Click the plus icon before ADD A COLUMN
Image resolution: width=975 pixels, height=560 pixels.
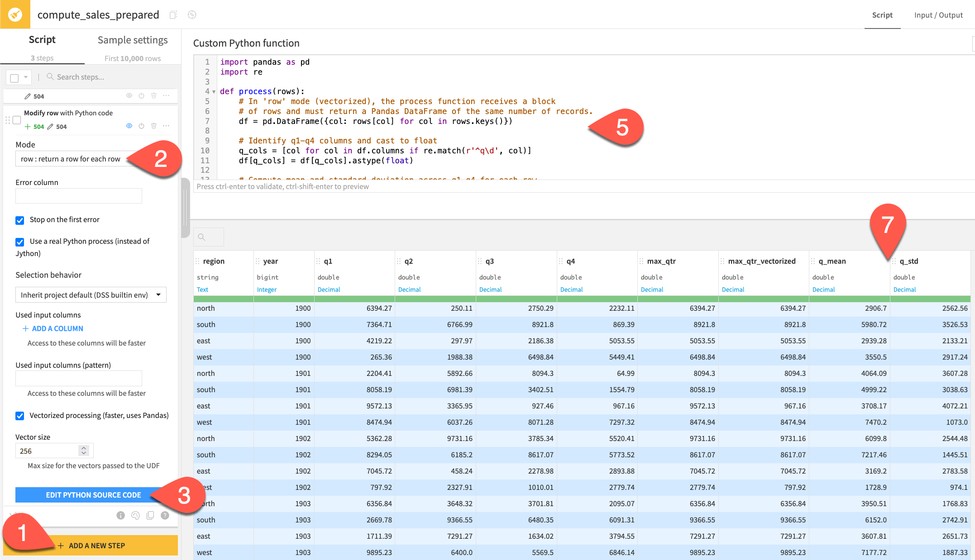pos(26,328)
